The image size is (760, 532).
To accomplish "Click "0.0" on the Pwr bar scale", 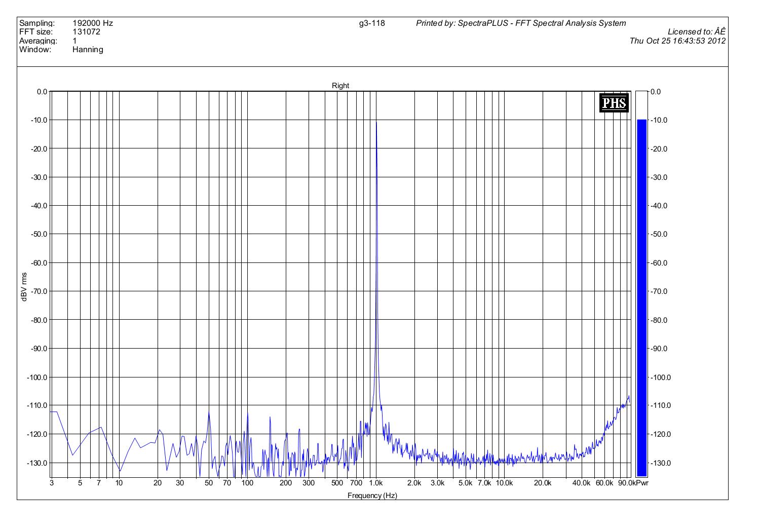I will coord(656,92).
